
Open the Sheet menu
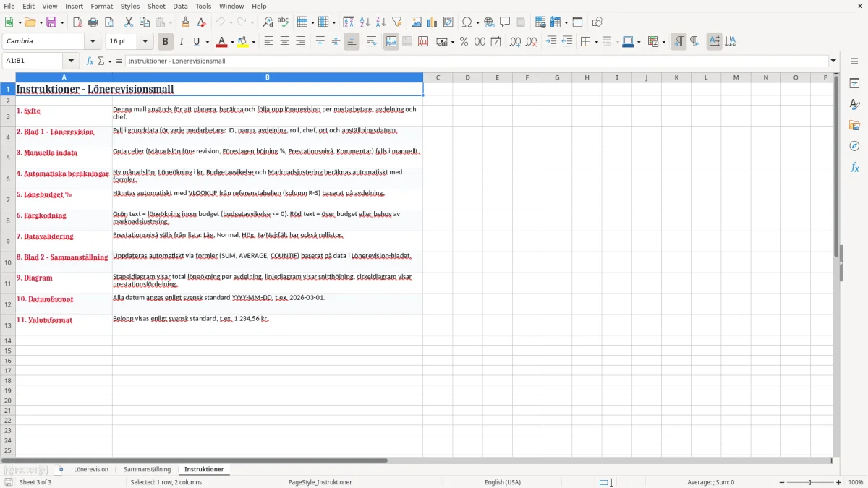[x=156, y=6]
